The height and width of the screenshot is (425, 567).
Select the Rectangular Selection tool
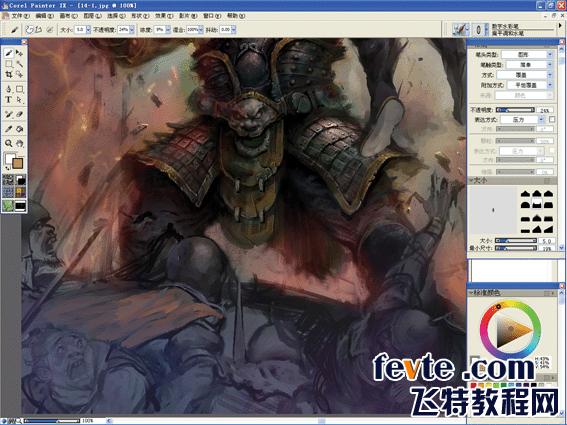[9, 64]
